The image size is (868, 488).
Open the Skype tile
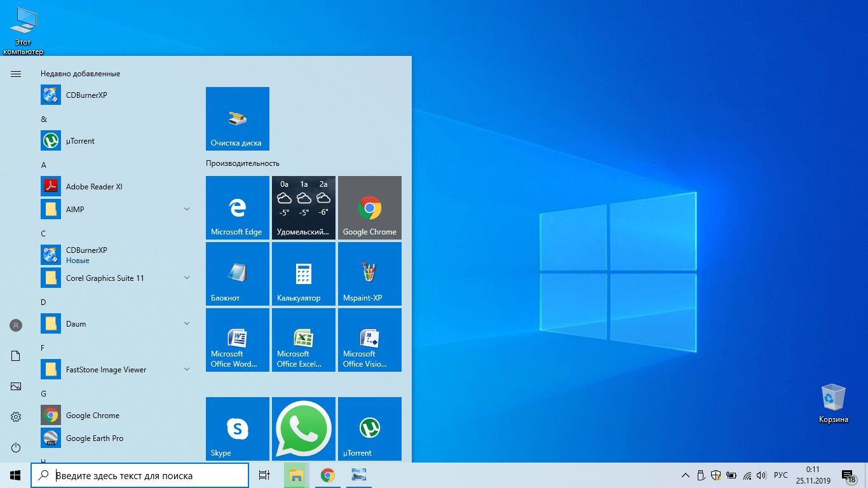pos(238,428)
